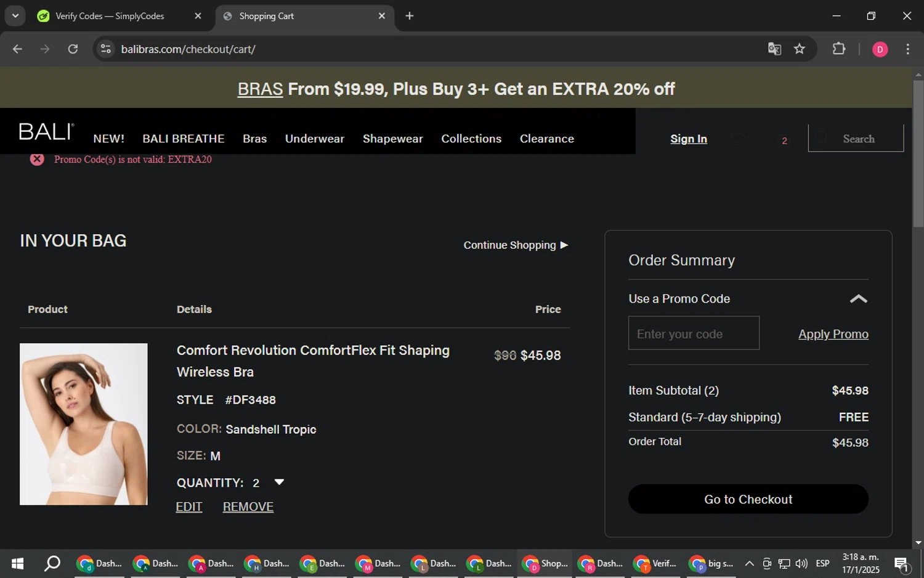This screenshot has height=578, width=924.
Task: Switch to the Shop... Chrome taskbar window
Action: (x=545, y=563)
